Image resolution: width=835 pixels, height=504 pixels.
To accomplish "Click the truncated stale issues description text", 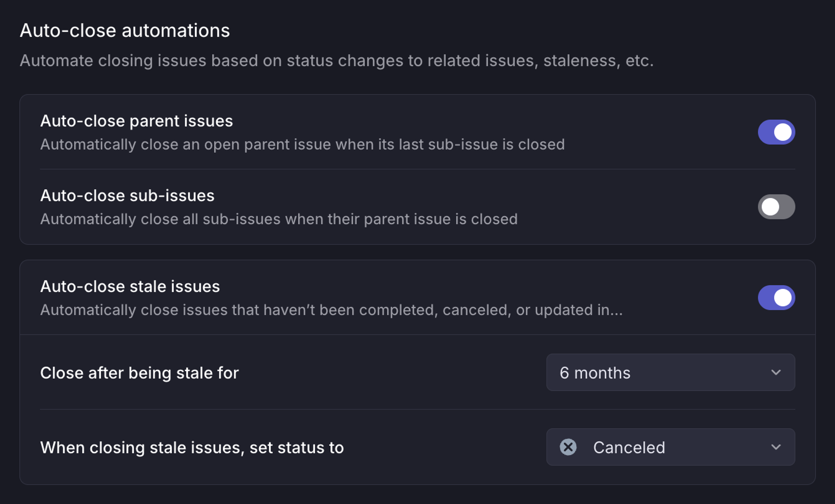I will [x=331, y=309].
